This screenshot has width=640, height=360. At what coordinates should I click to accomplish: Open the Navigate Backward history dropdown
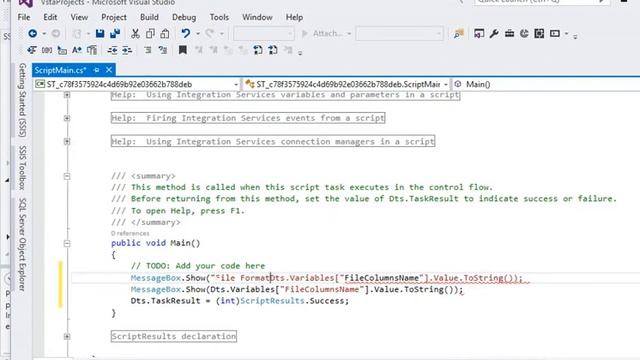coord(44,34)
